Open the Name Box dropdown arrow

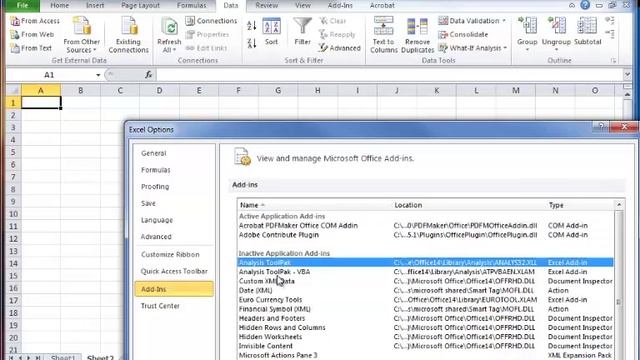pos(98,75)
